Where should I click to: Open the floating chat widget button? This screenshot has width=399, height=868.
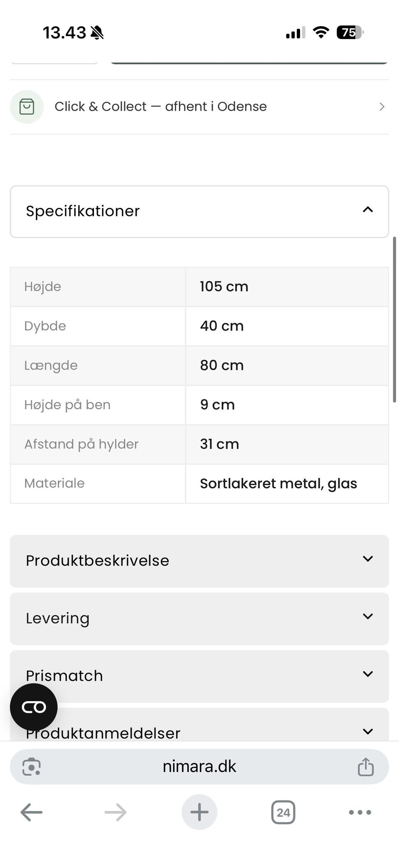tap(34, 707)
